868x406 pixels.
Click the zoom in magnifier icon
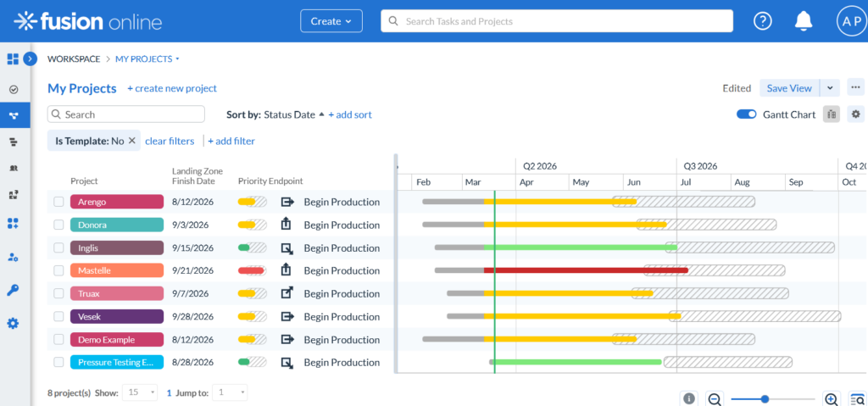(x=832, y=399)
